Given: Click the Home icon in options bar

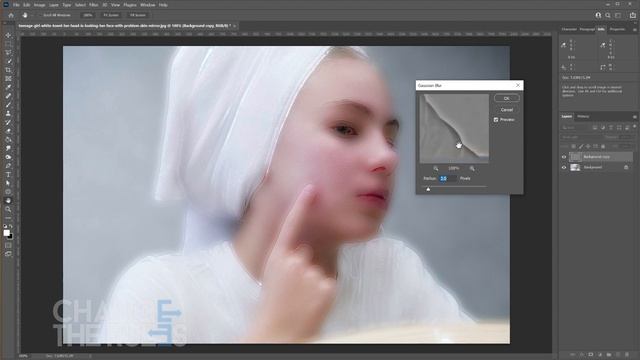Looking at the screenshot, I should (x=11, y=15).
